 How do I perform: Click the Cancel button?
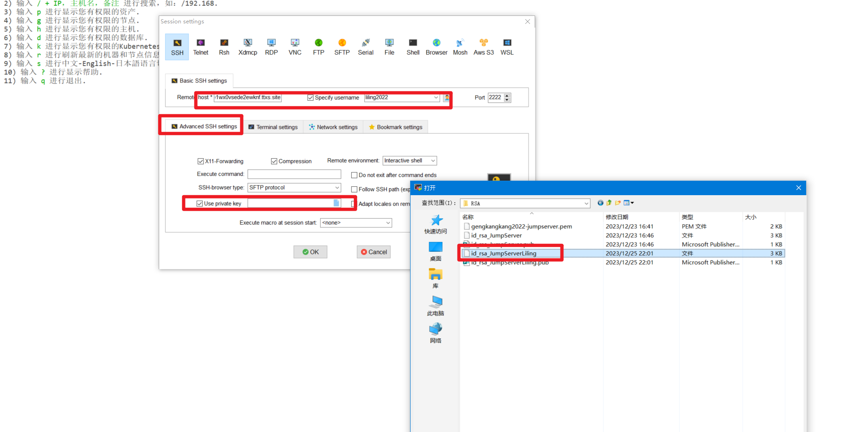(x=374, y=252)
